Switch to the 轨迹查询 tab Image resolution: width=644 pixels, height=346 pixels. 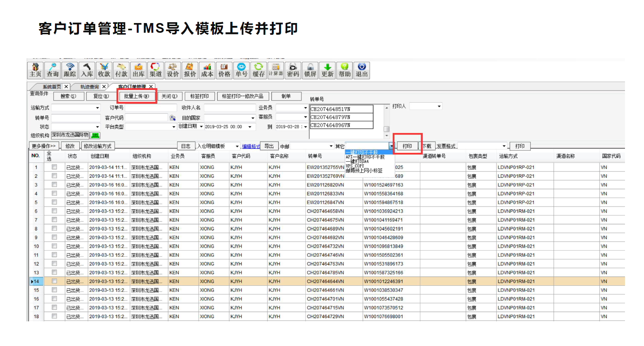pyautogui.click(x=89, y=87)
